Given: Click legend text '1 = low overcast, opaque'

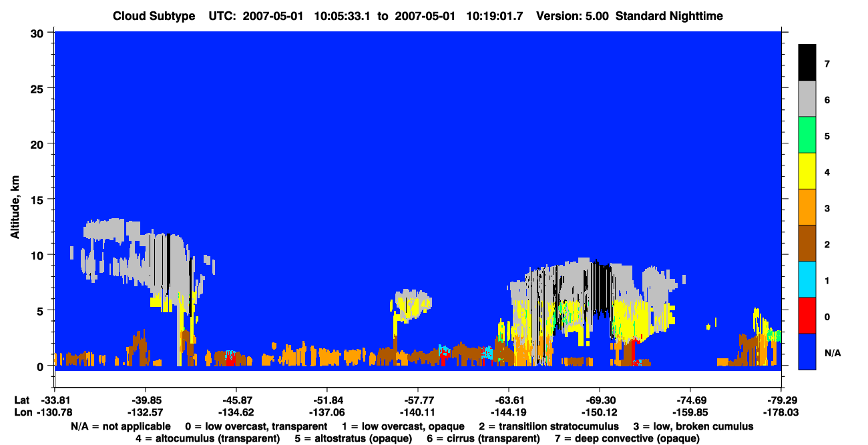Looking at the screenshot, I should point(403,426).
